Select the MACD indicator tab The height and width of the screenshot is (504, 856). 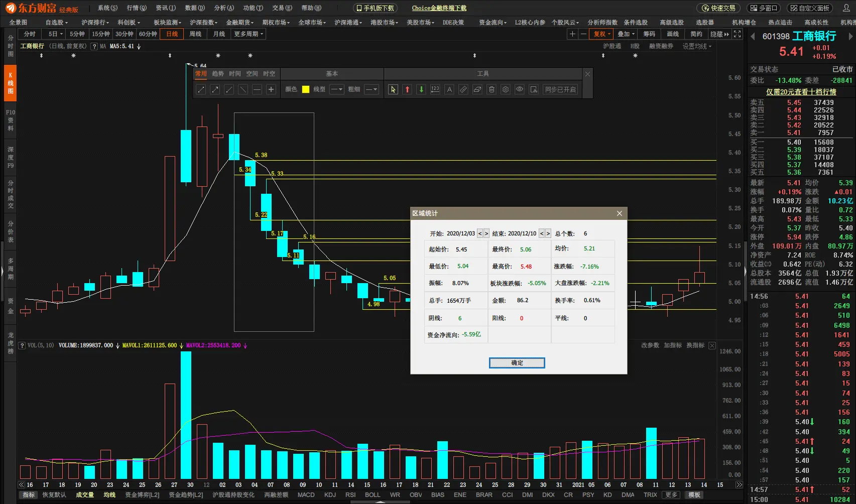306,495
